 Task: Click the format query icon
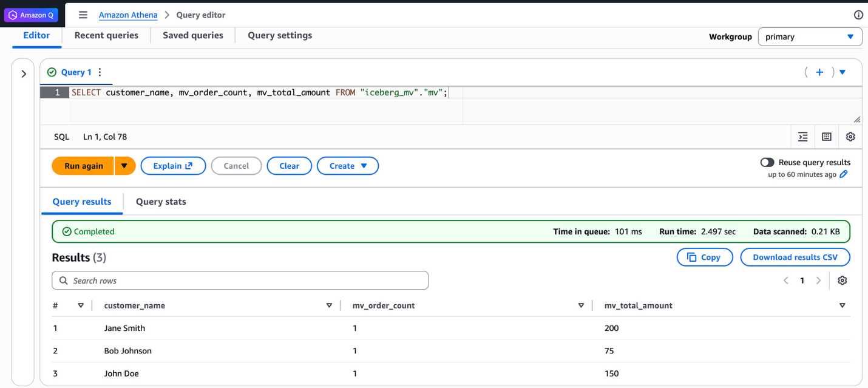[x=802, y=137]
